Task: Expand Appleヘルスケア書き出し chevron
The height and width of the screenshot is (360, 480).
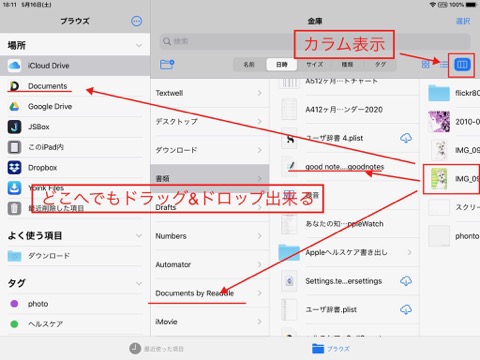Action: [x=409, y=252]
